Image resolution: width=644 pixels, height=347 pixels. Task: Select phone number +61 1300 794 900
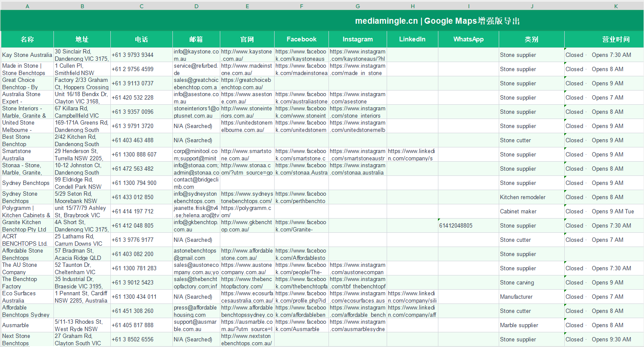[x=141, y=183]
